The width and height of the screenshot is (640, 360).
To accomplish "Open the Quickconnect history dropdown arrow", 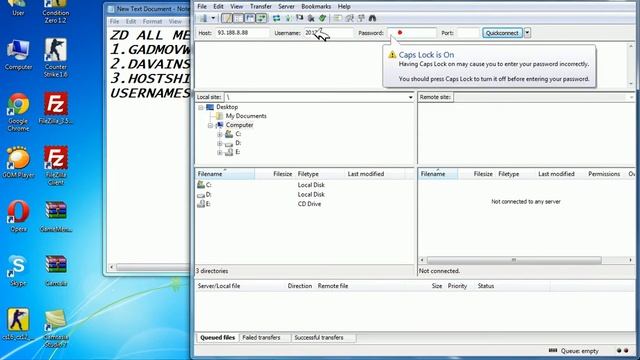I will [527, 33].
